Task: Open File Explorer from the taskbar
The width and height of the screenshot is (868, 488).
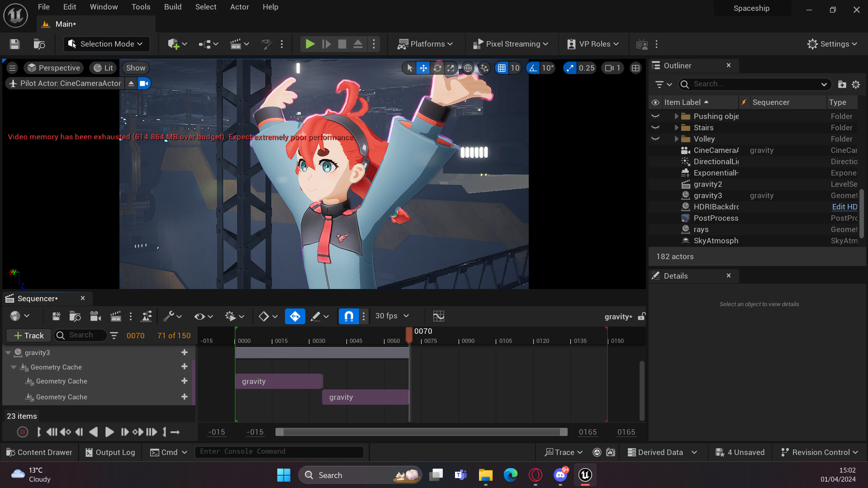Action: [x=486, y=475]
